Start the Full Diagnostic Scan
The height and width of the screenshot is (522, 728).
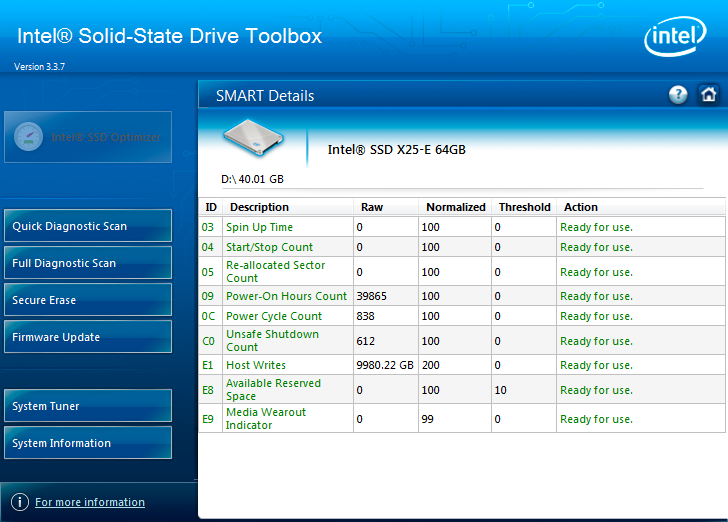[x=88, y=263]
